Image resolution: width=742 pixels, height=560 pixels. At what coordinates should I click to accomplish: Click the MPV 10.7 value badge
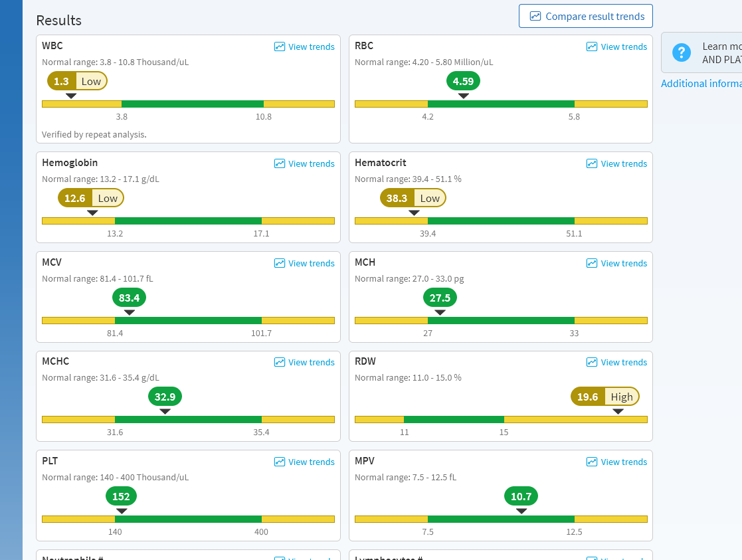[521, 496]
